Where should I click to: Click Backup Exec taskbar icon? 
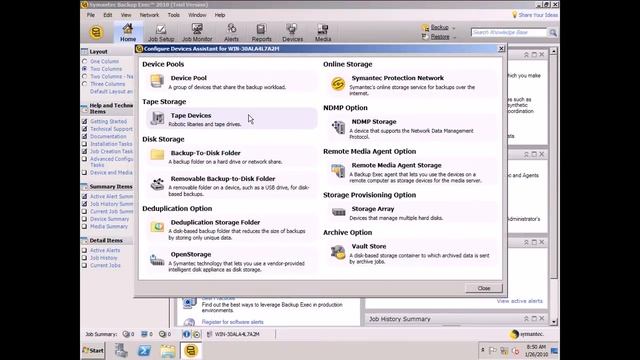click(x=191, y=351)
